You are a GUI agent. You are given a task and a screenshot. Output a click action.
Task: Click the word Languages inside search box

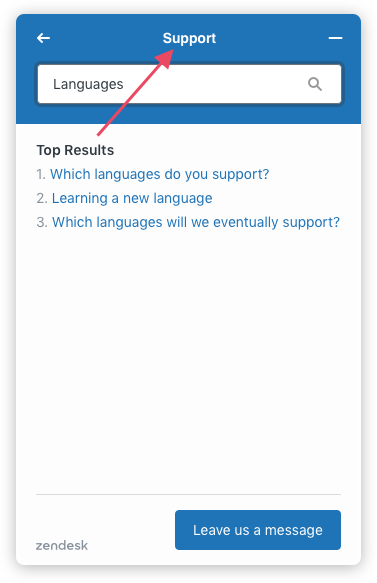pos(88,84)
